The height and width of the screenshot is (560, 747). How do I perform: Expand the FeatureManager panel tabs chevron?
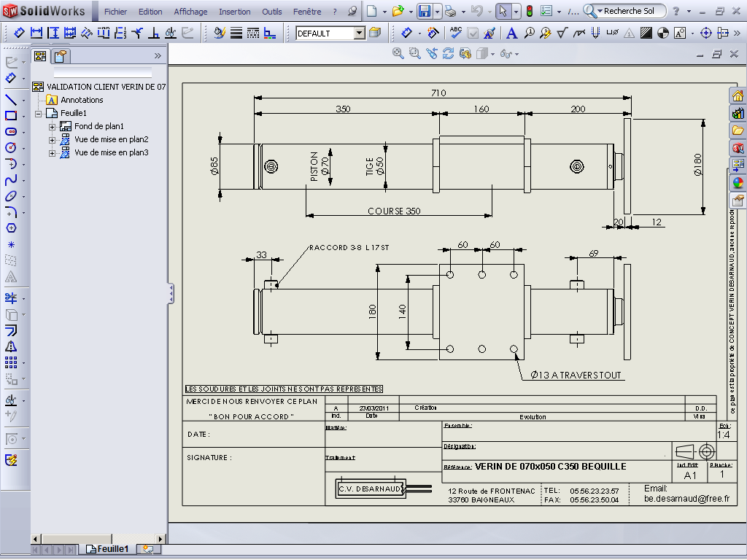[158, 55]
